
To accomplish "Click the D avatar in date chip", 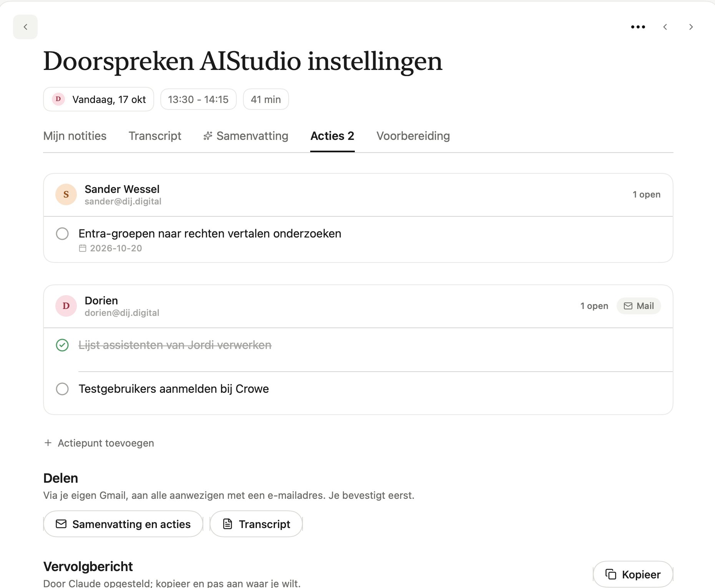I will [58, 99].
